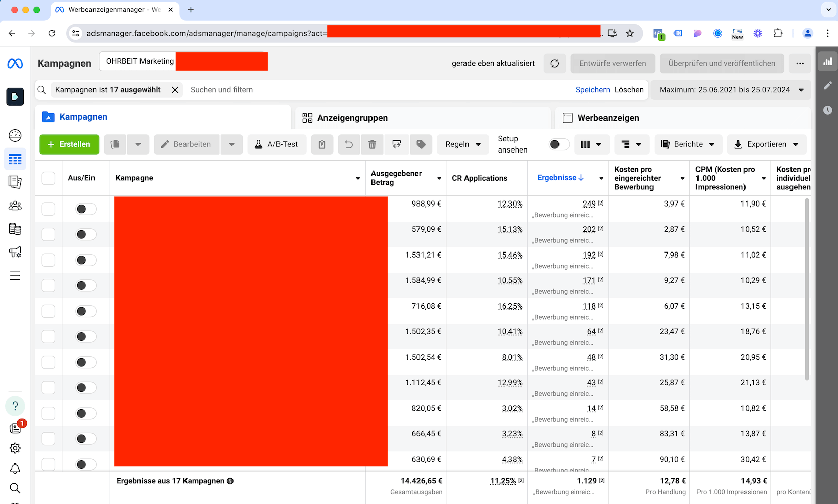Switch to the Werbeanzeigen tab
This screenshot has height=504, width=838.
pyautogui.click(x=608, y=118)
